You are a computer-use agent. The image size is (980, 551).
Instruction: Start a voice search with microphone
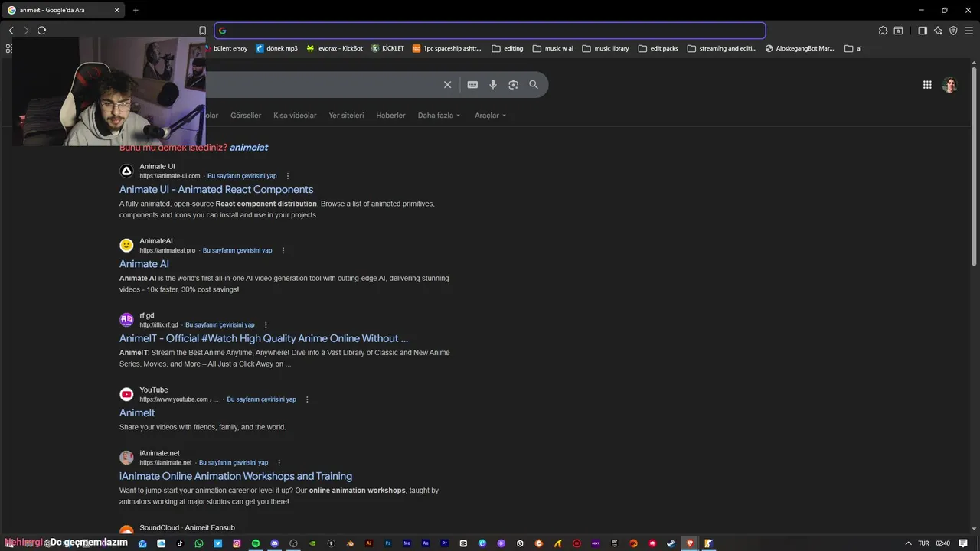(x=493, y=85)
